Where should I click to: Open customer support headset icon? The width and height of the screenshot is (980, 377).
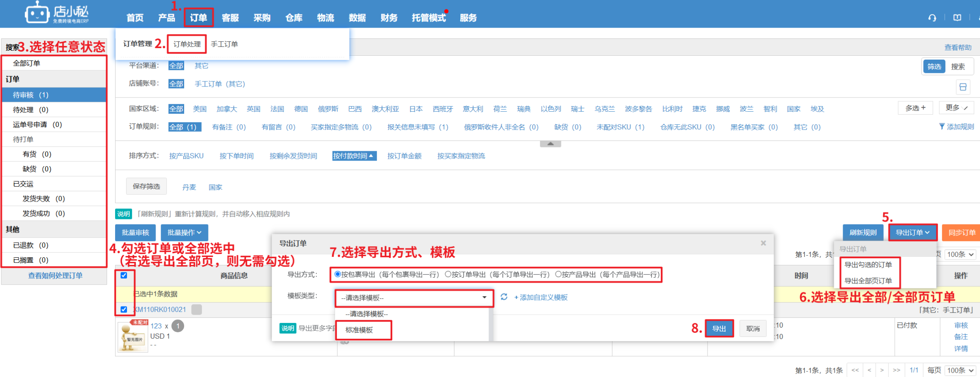(932, 18)
